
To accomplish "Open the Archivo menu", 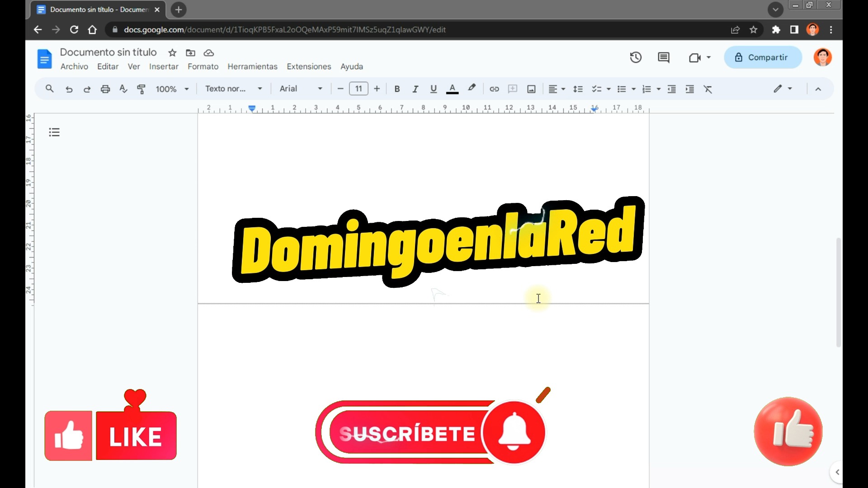I will click(x=74, y=66).
